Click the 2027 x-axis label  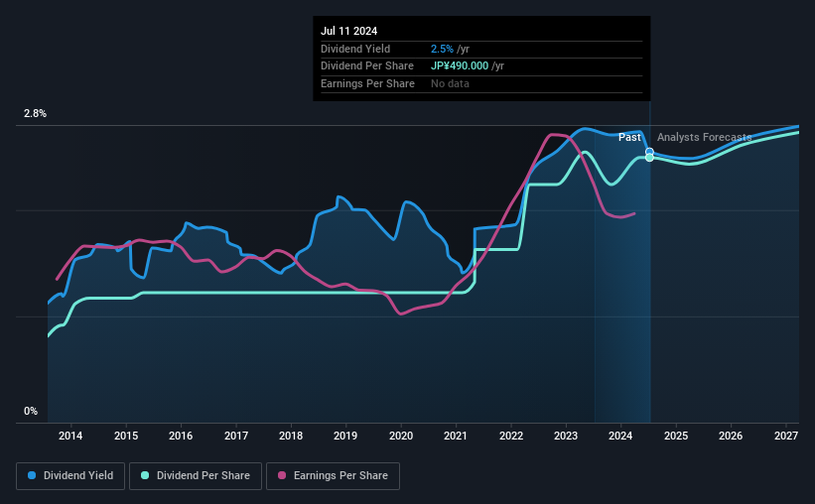click(786, 436)
